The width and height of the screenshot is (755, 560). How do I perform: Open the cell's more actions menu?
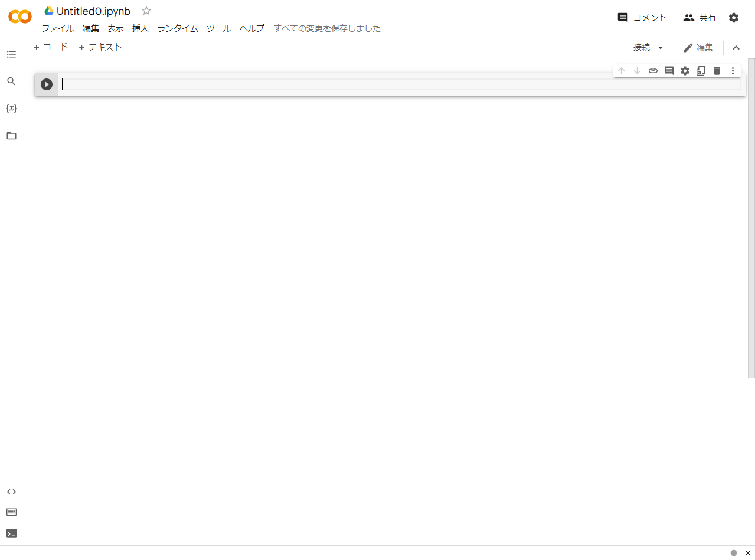(x=733, y=71)
